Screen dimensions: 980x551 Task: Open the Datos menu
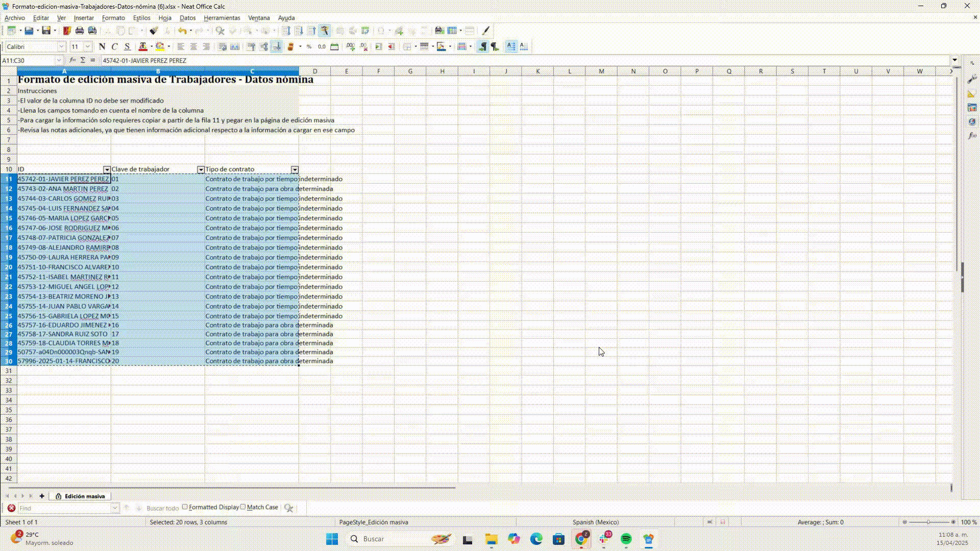(x=187, y=18)
